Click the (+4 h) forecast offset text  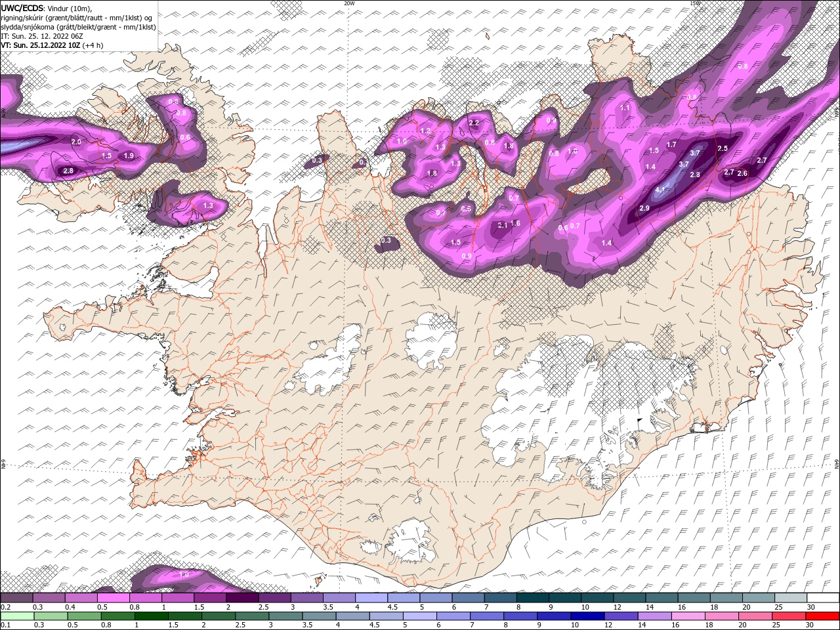coord(93,45)
